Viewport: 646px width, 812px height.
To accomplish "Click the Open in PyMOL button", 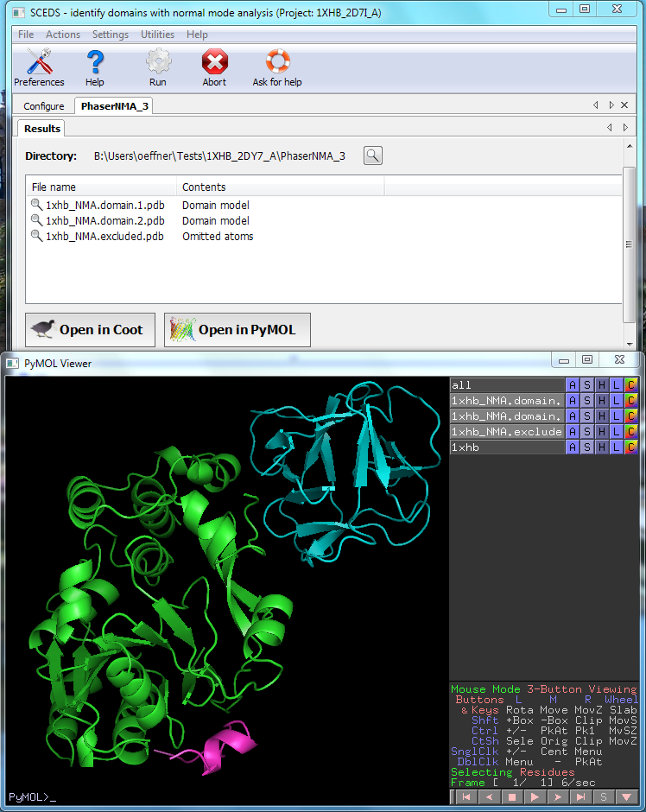I will (237, 330).
